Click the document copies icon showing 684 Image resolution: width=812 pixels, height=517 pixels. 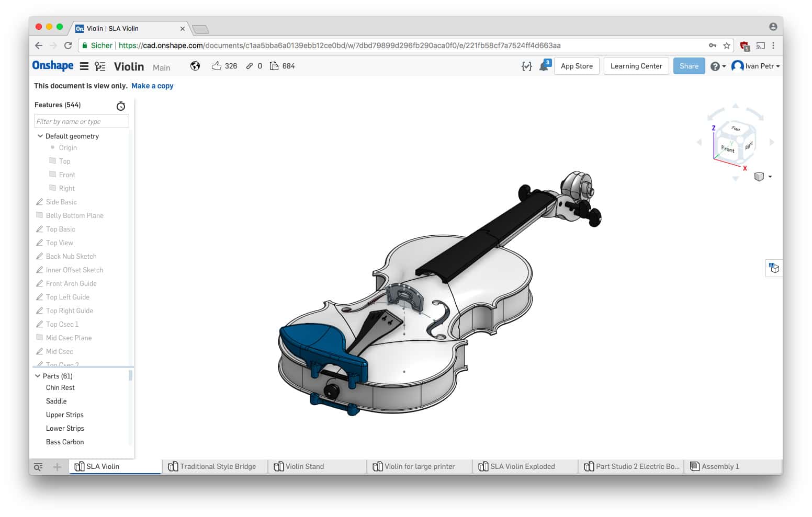pos(274,66)
